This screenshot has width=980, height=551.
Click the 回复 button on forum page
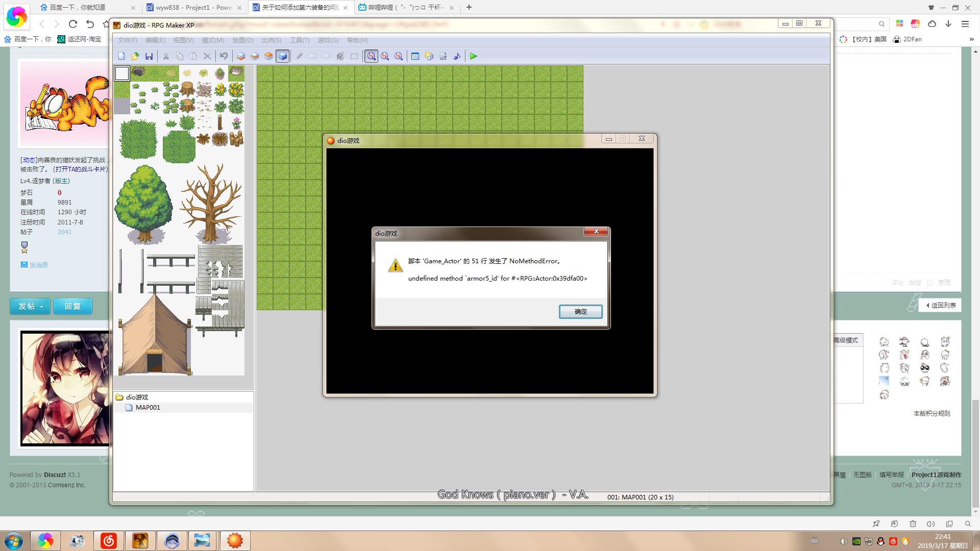pyautogui.click(x=72, y=306)
